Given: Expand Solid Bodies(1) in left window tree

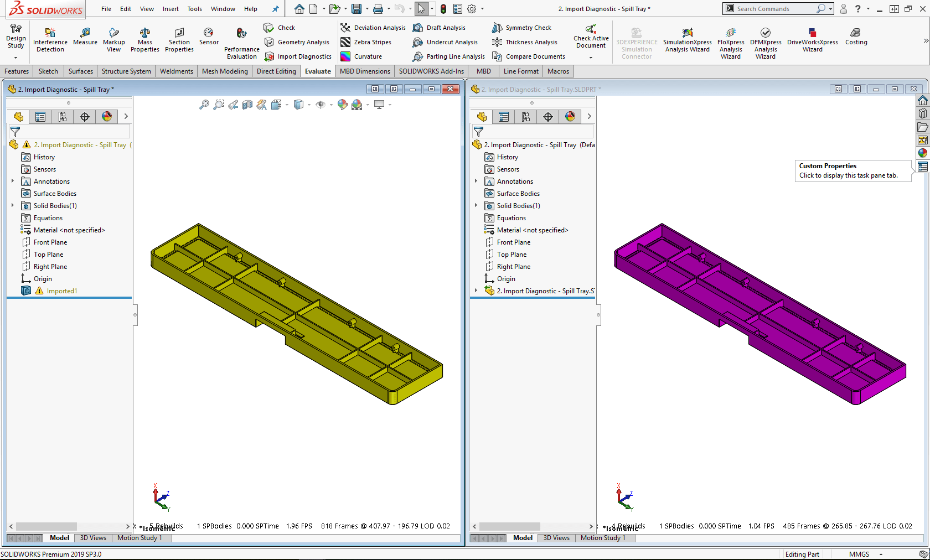Looking at the screenshot, I should tap(13, 205).
